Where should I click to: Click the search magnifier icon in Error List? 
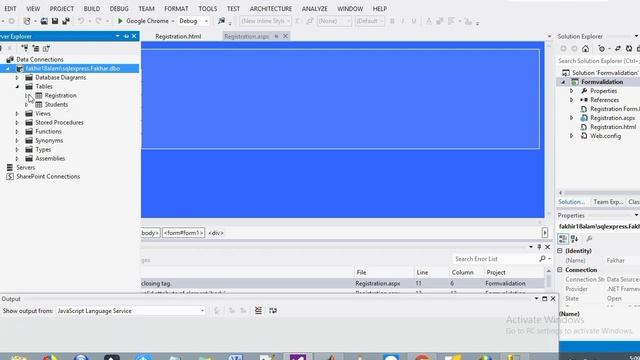(x=542, y=259)
